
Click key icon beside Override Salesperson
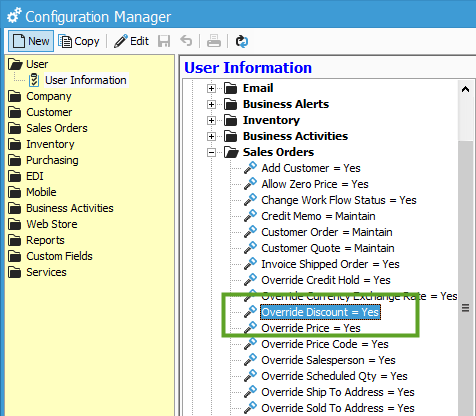250,359
